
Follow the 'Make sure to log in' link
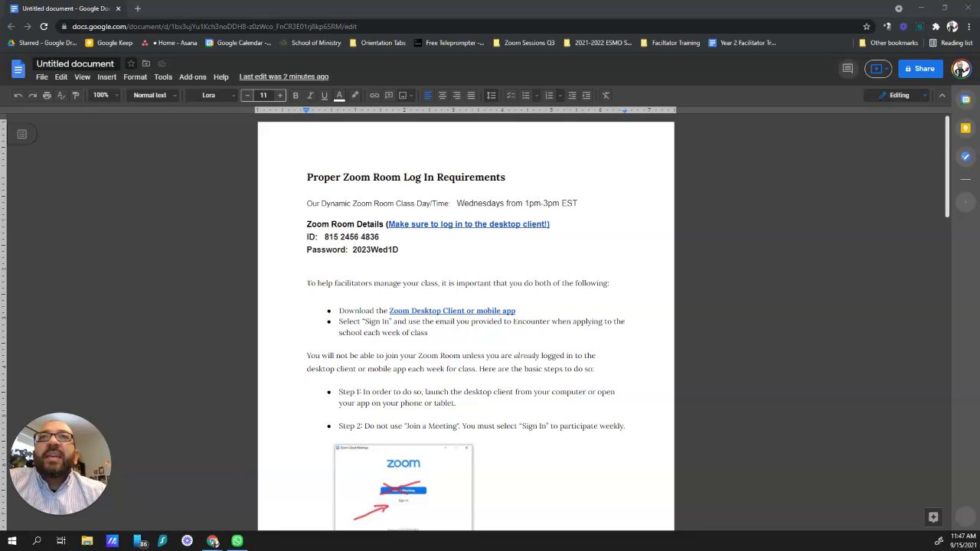click(469, 224)
